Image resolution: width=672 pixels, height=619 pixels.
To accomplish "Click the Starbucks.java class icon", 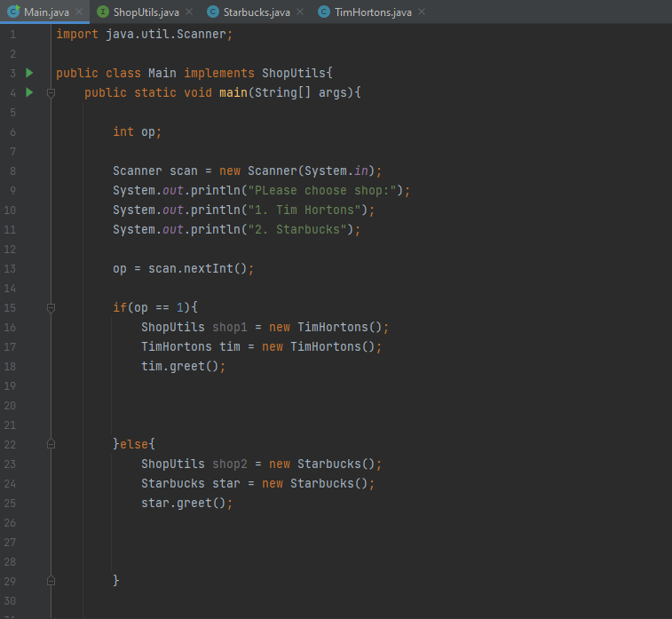I will click(212, 12).
